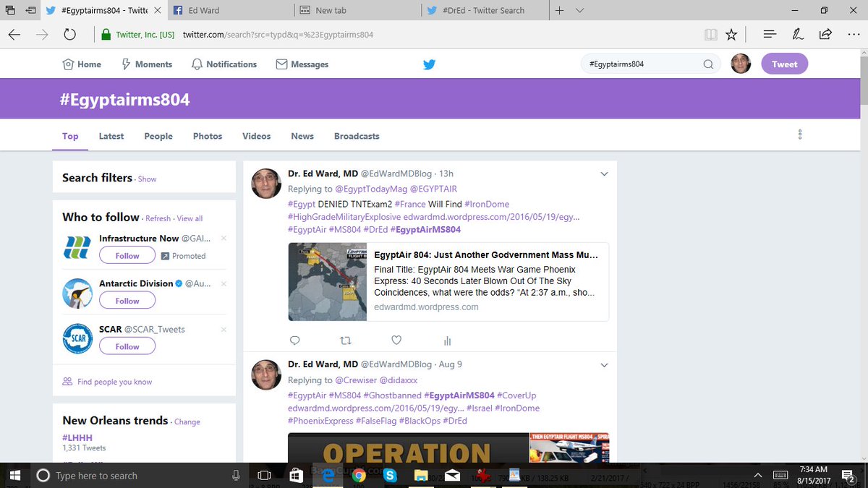Switch to the Videos tab
This screenshot has height=488, width=868.
256,136
